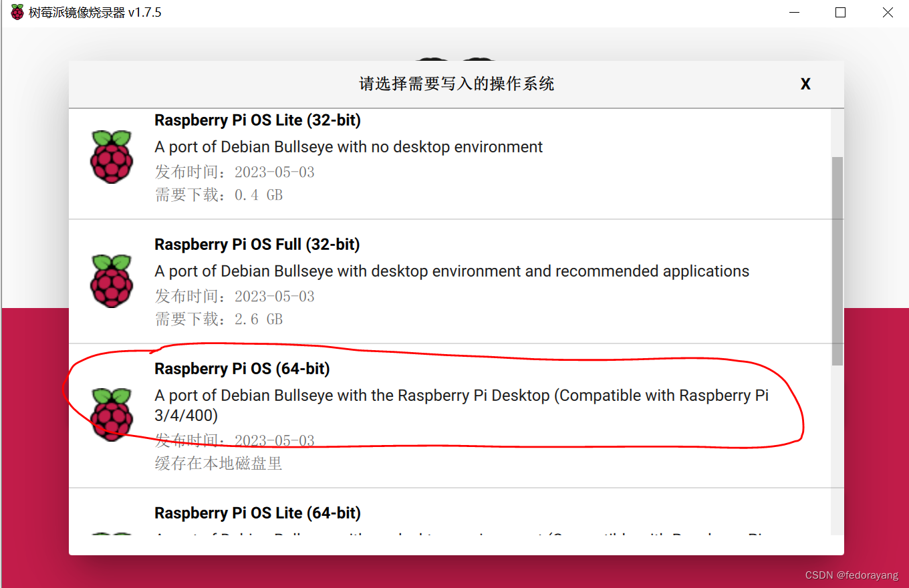Click the Raspberry Pi logo in the title bar
909x588 pixels.
(x=17, y=12)
